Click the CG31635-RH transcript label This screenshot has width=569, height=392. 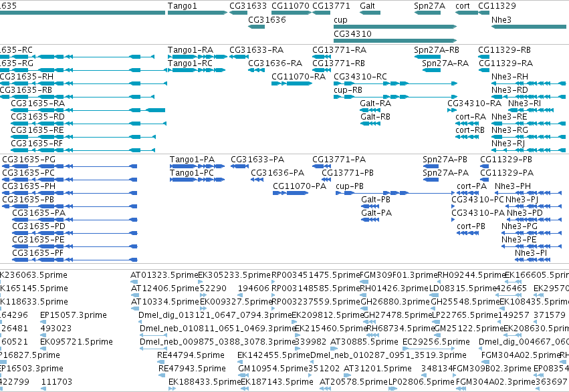point(27,77)
